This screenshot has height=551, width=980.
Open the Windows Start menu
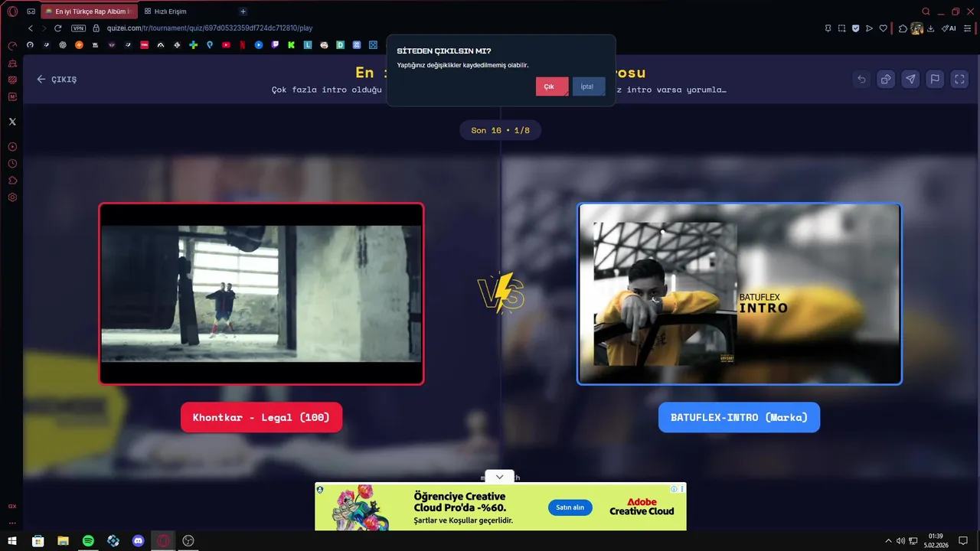point(12,541)
